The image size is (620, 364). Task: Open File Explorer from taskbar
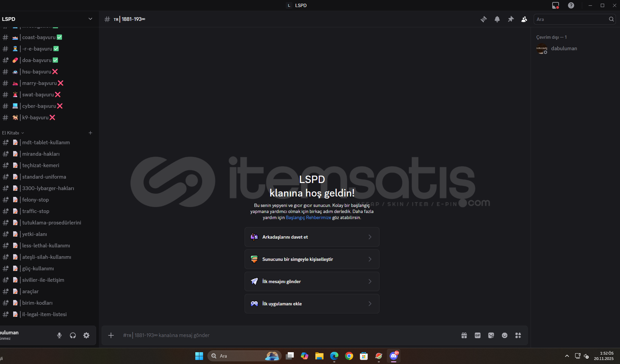[x=319, y=356]
